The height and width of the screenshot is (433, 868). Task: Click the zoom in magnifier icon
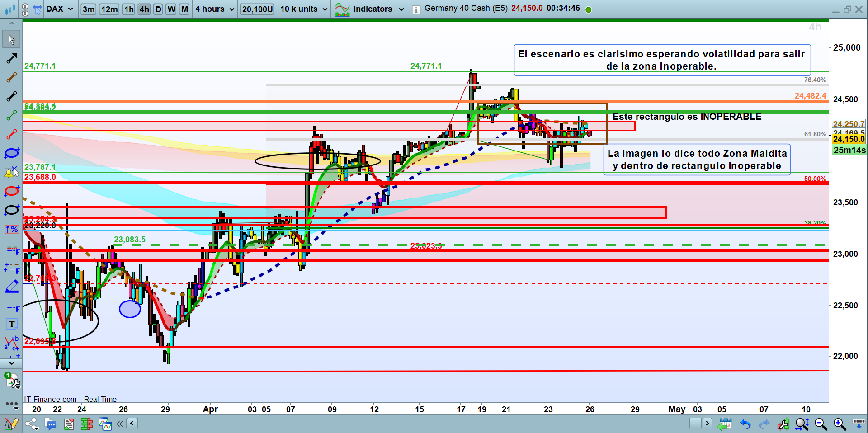(x=840, y=424)
